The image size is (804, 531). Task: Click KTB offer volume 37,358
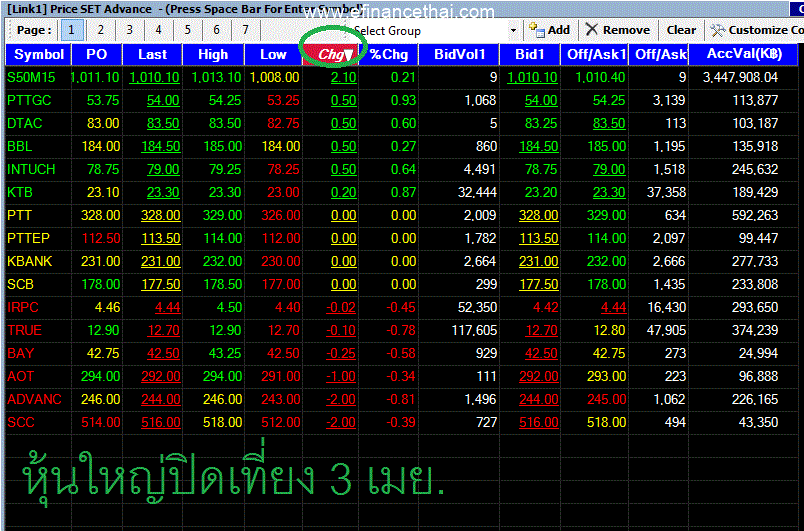(666, 193)
